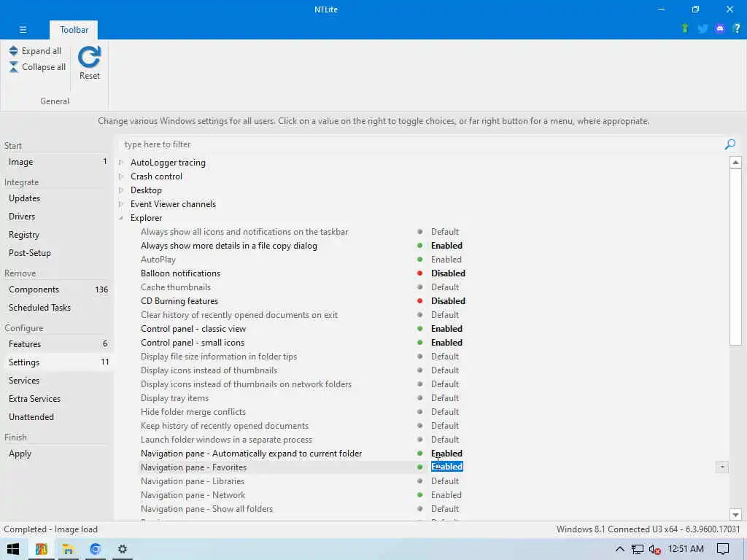Expand the Crash control node
The width and height of the screenshot is (747, 560).
121,176
